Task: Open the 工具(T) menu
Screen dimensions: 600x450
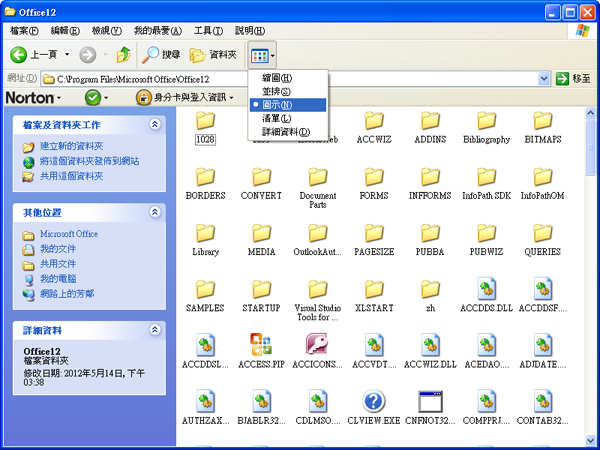Action: [x=208, y=31]
